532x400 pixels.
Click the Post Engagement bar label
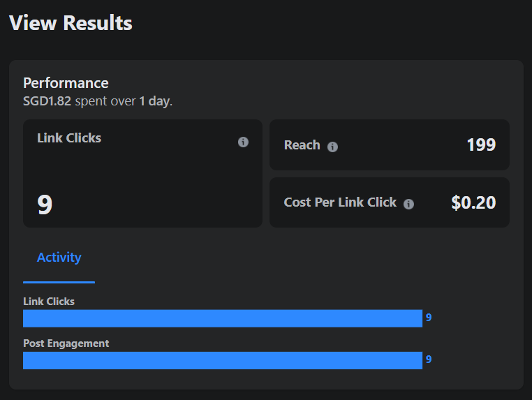pyautogui.click(x=66, y=343)
